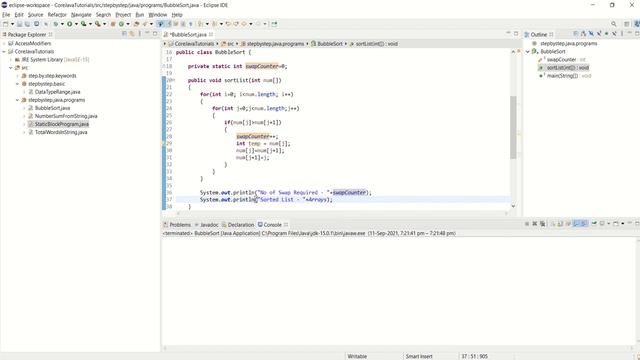Select the Outline view tab
This screenshot has height=360, width=640.
click(x=539, y=35)
